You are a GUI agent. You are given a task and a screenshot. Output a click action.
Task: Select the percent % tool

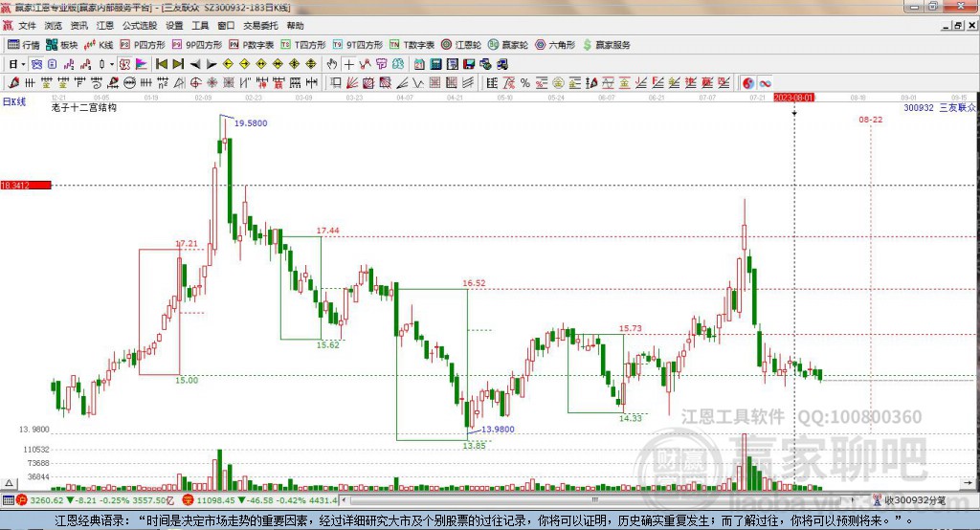point(525,82)
